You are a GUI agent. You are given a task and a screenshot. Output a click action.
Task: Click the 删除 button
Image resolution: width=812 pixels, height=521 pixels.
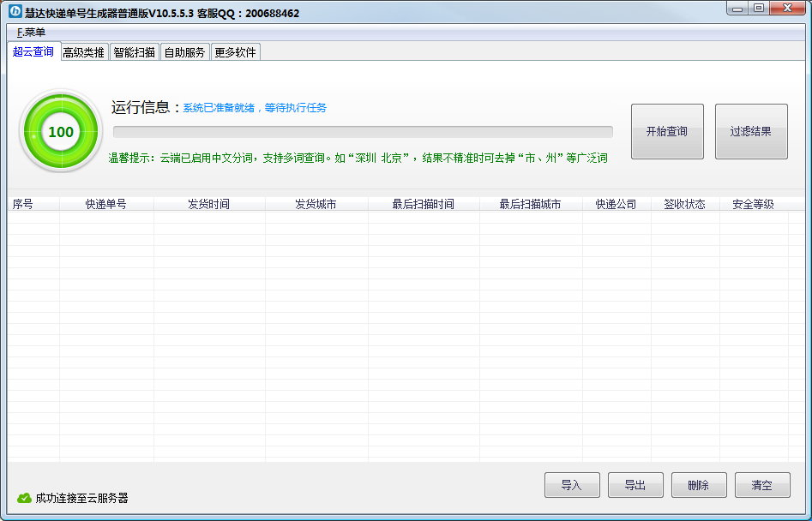pos(699,485)
